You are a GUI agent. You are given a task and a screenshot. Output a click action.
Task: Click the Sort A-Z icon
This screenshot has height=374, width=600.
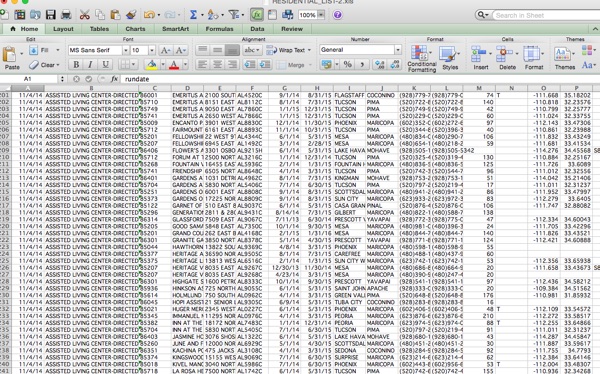(212, 15)
